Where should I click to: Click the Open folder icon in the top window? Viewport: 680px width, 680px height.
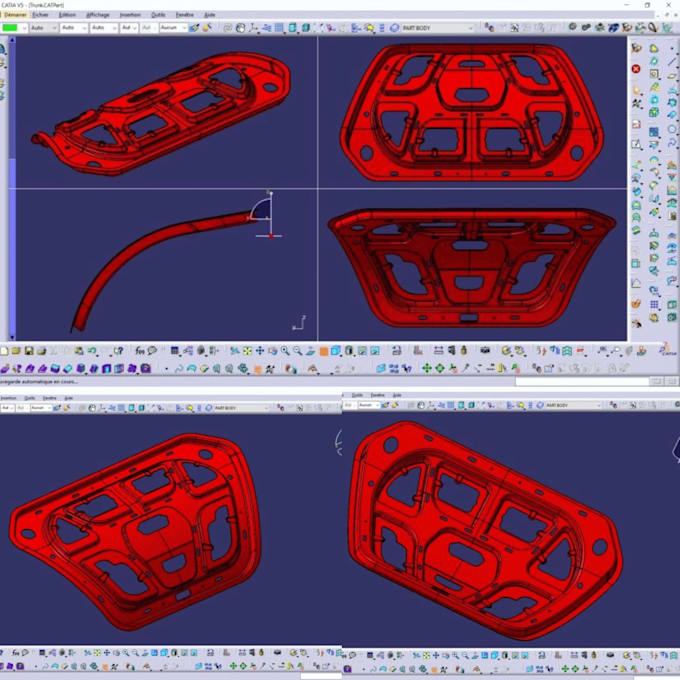(x=16, y=350)
